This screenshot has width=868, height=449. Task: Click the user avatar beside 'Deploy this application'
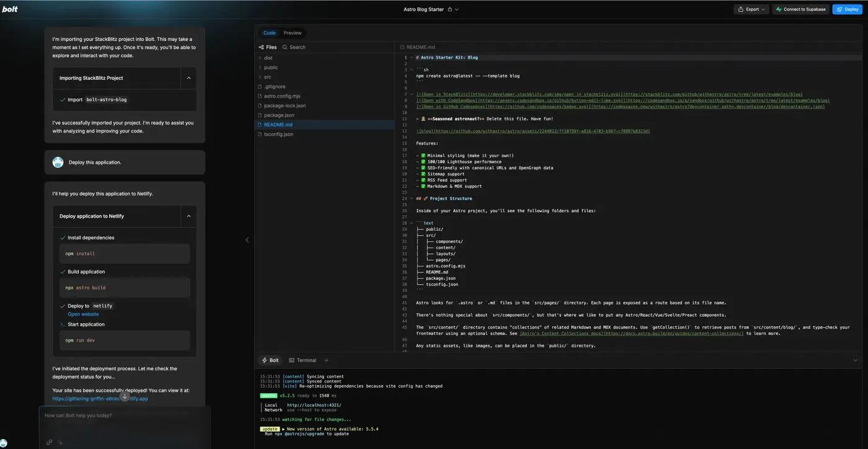pyautogui.click(x=58, y=162)
